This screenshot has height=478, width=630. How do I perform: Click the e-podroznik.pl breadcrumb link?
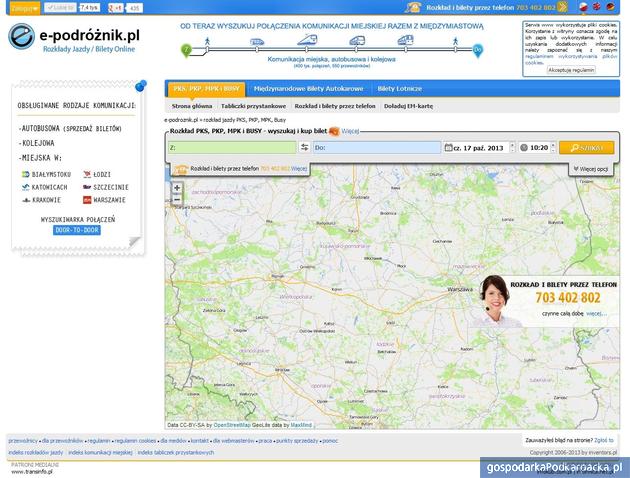click(181, 120)
